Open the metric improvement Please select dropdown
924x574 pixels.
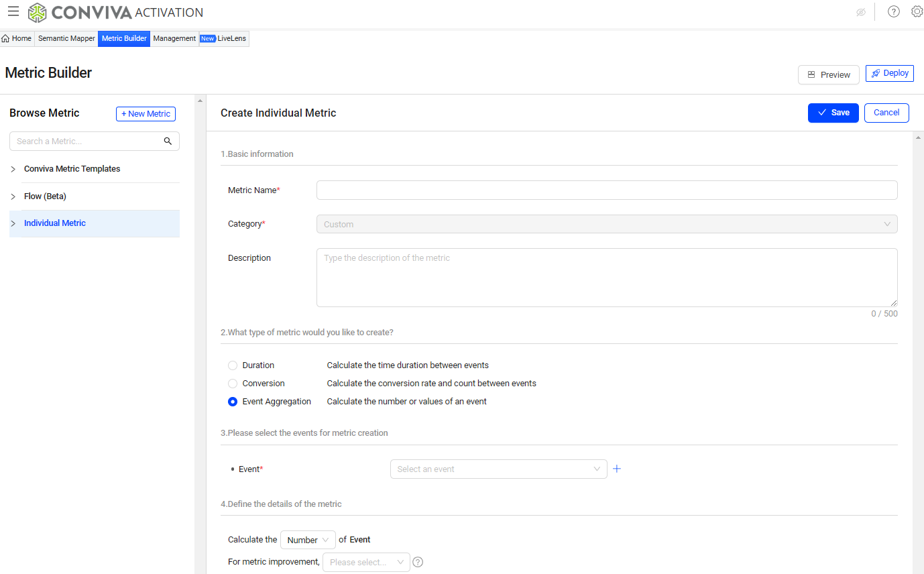click(x=366, y=562)
